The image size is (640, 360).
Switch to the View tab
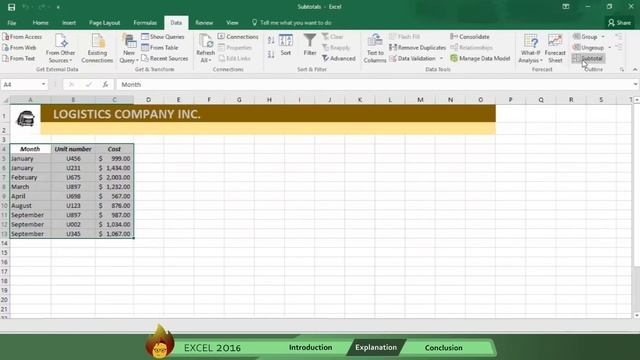coord(232,23)
